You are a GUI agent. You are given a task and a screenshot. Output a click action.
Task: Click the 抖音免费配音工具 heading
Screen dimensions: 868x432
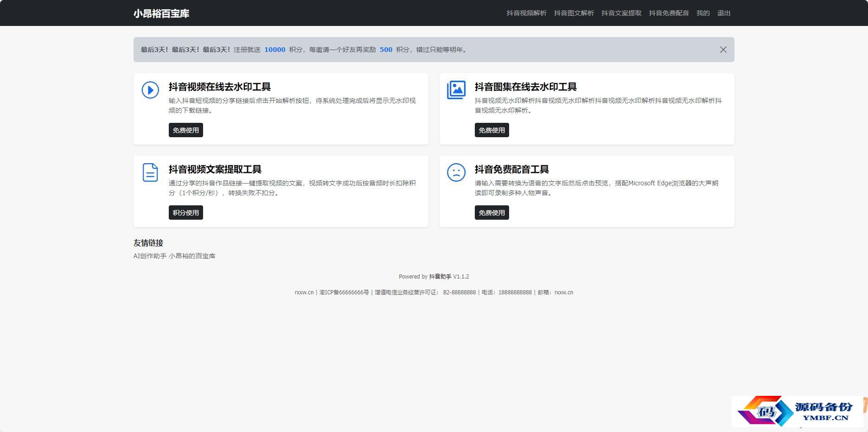[512, 169]
